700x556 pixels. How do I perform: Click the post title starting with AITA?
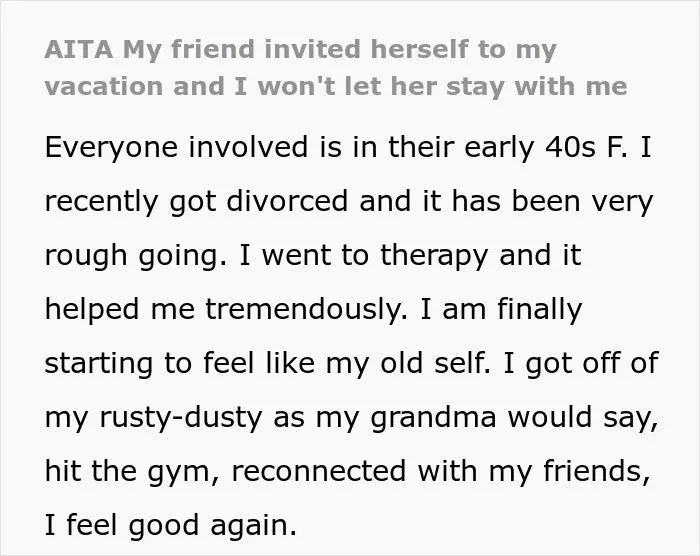click(x=336, y=68)
